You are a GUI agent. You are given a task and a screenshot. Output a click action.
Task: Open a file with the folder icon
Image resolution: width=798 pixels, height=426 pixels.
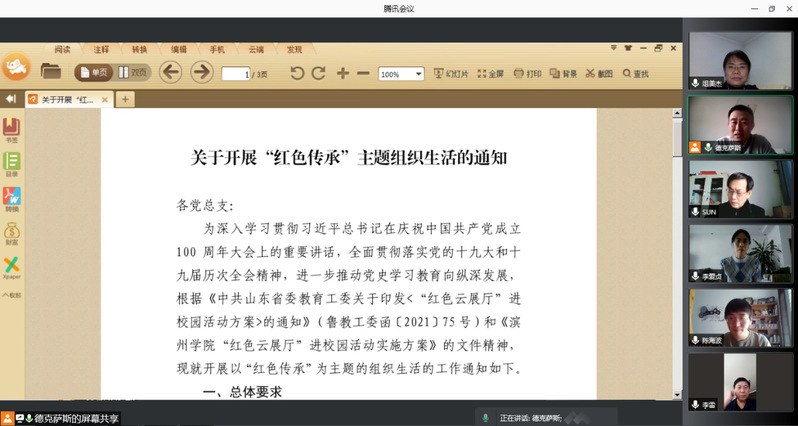51,72
